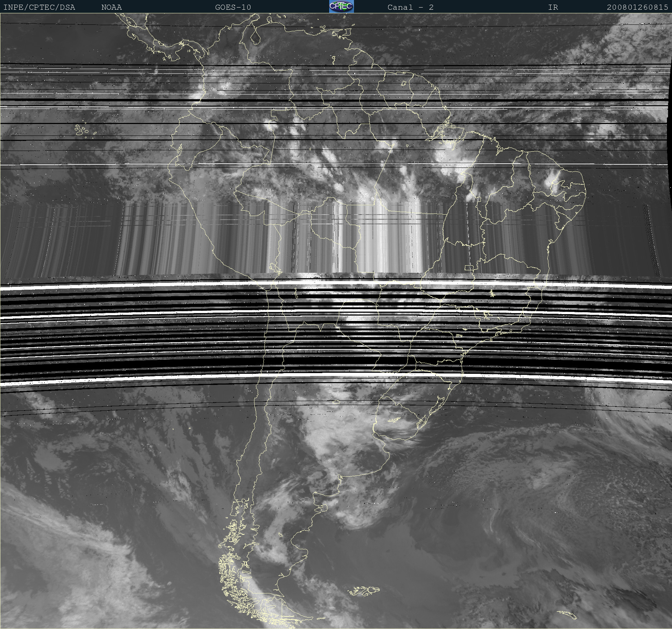Click the small rectangular Distrito Federal outline
This screenshot has height=629, width=672.
(x=469, y=267)
